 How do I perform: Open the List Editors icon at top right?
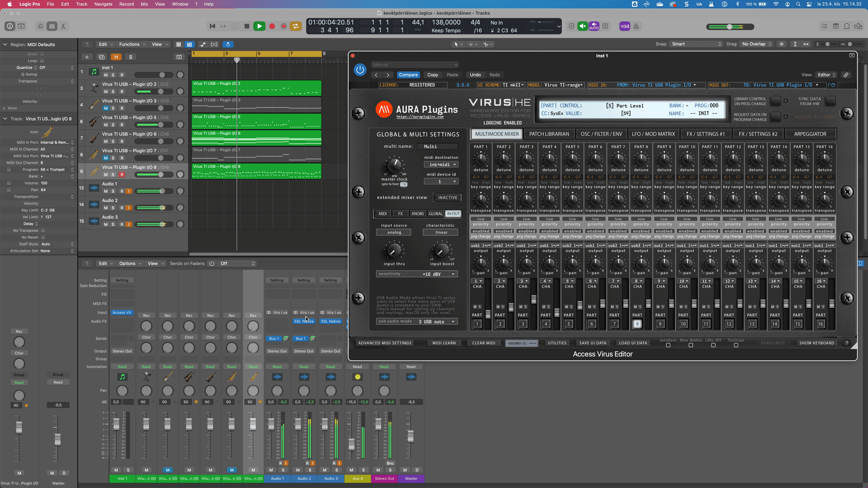tap(824, 26)
